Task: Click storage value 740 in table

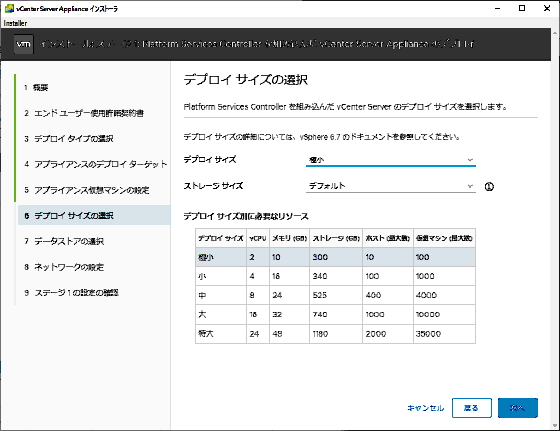Action: pos(320,315)
